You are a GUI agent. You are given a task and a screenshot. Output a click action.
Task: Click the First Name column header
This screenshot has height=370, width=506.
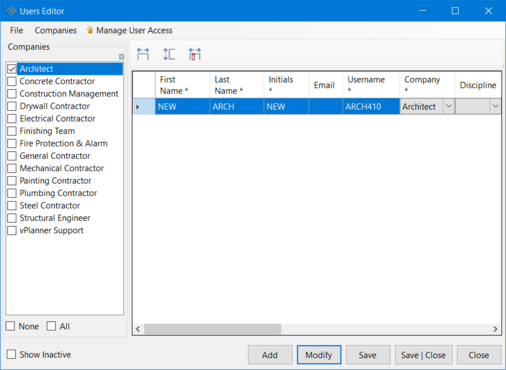[182, 85]
